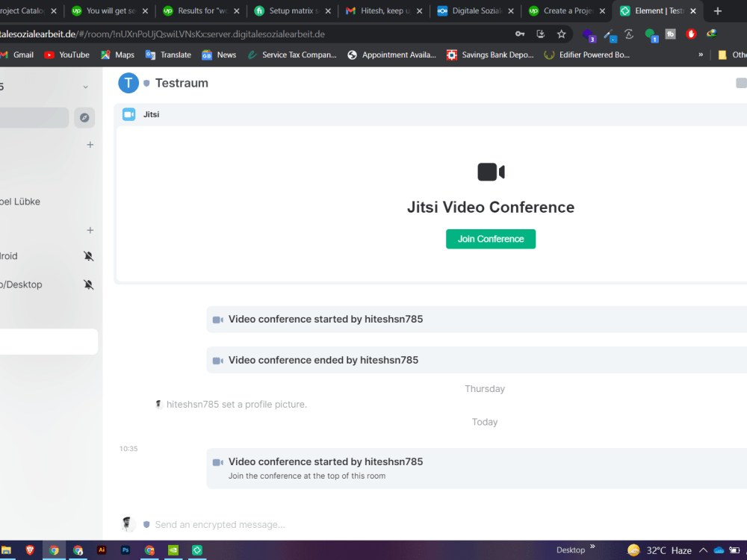The image size is (747, 560).
Task: Click the sidebar search filter field
Action: pos(34,118)
